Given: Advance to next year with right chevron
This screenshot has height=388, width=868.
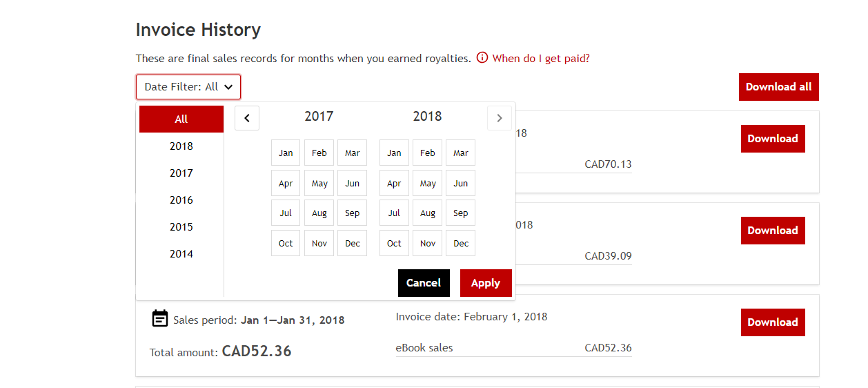Looking at the screenshot, I should [x=500, y=118].
